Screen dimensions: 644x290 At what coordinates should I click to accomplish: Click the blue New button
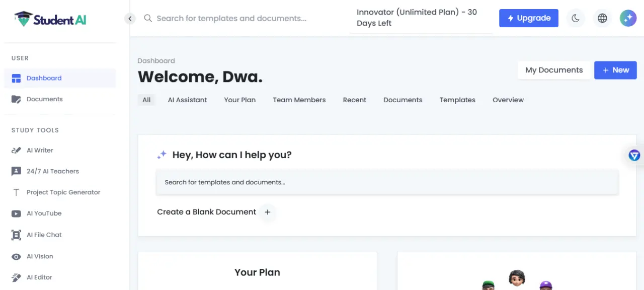tap(615, 70)
